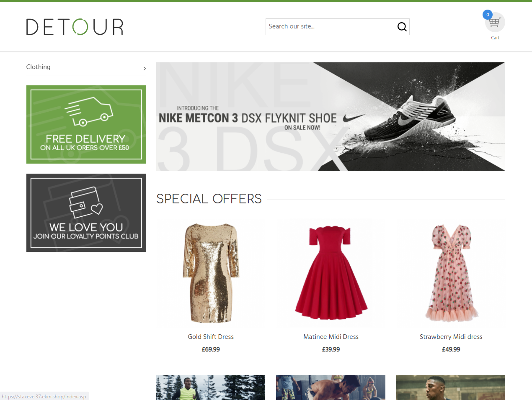532x400 pixels.
Task: Select the Matinee Midi Dress image
Action: [x=331, y=273]
